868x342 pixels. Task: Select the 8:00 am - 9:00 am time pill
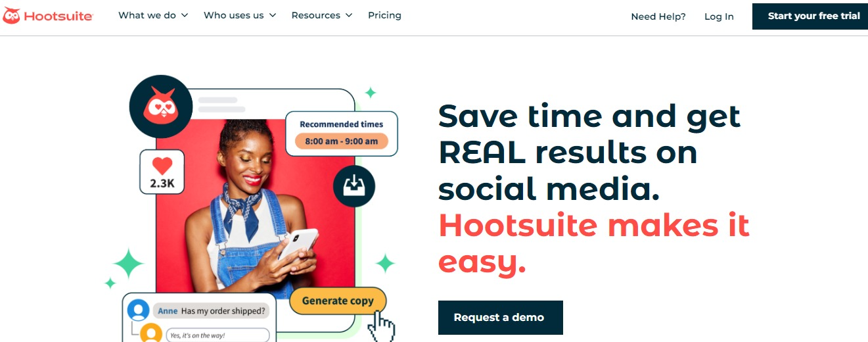click(x=342, y=141)
